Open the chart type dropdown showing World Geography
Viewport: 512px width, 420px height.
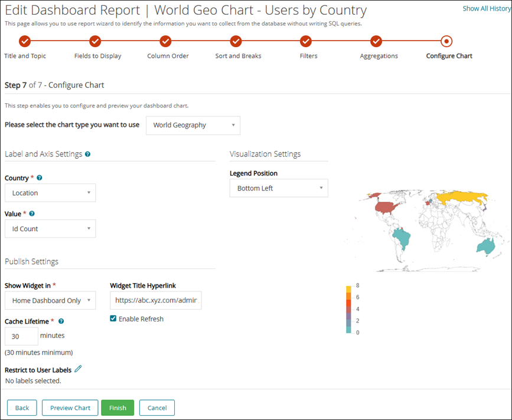click(x=193, y=125)
